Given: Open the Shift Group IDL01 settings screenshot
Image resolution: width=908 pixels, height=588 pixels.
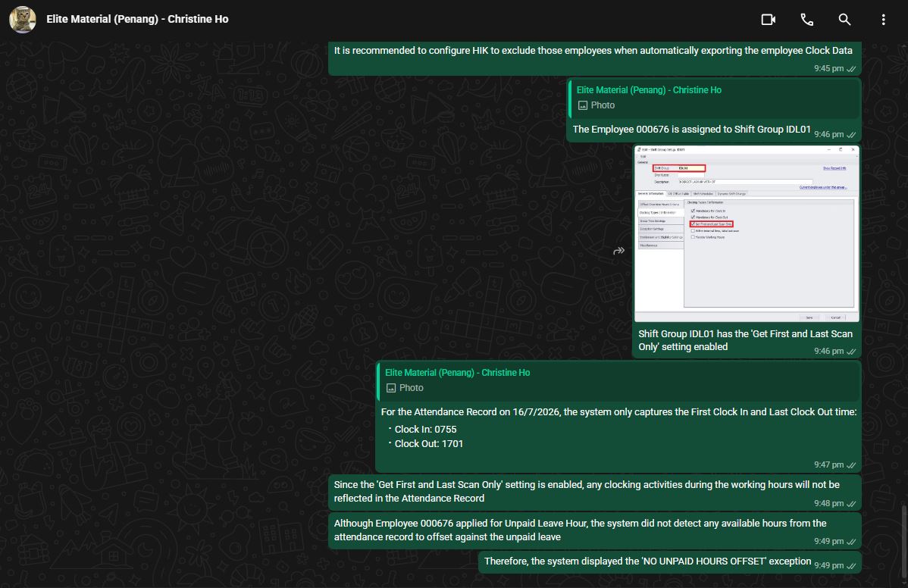Looking at the screenshot, I should coord(747,233).
